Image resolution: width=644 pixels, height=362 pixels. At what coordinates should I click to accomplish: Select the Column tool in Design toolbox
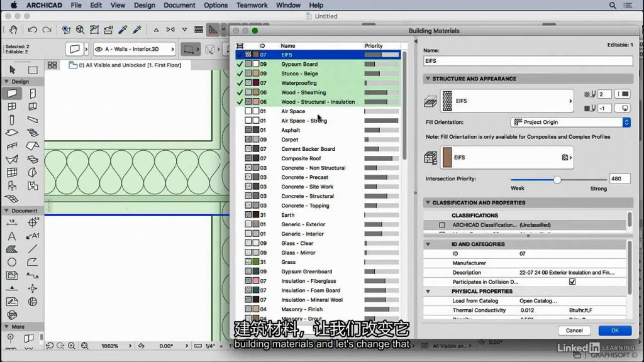(x=12, y=120)
